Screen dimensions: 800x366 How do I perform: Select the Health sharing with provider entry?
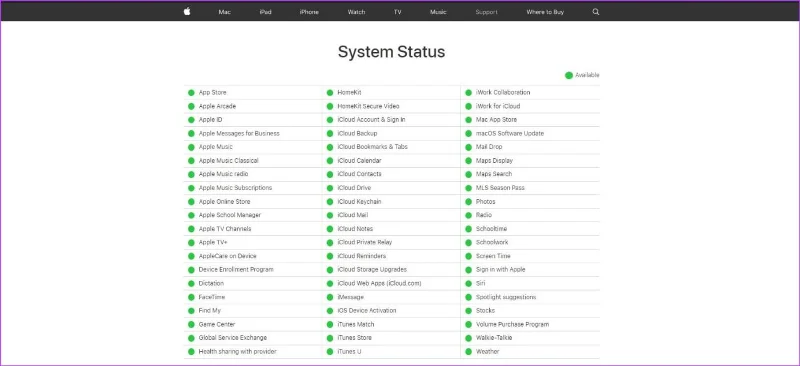click(x=238, y=352)
